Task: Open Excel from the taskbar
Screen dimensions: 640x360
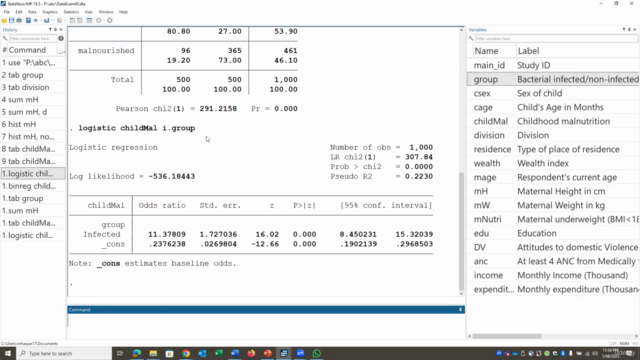Action: click(219, 353)
